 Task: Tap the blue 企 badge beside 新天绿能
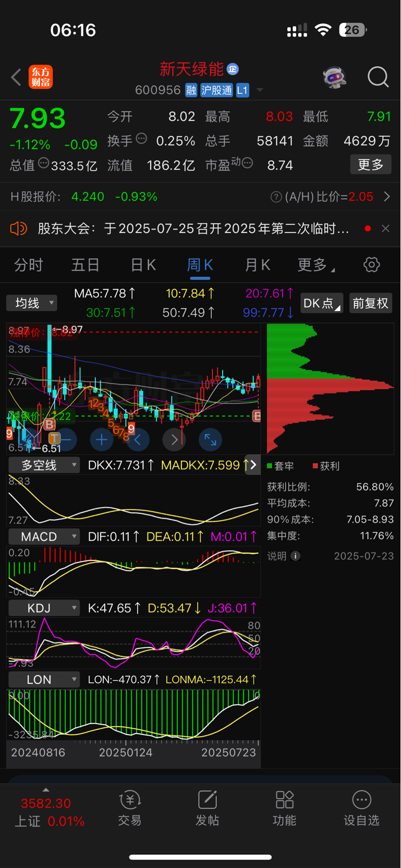point(233,69)
